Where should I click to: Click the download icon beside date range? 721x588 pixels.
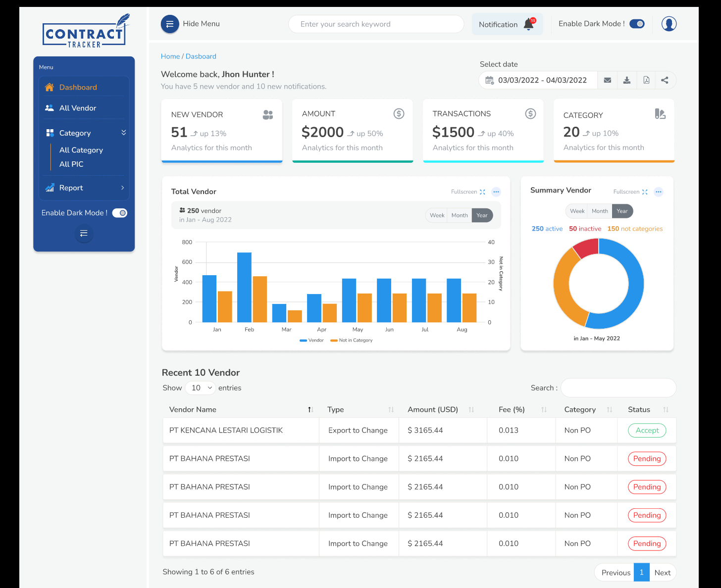pos(626,80)
